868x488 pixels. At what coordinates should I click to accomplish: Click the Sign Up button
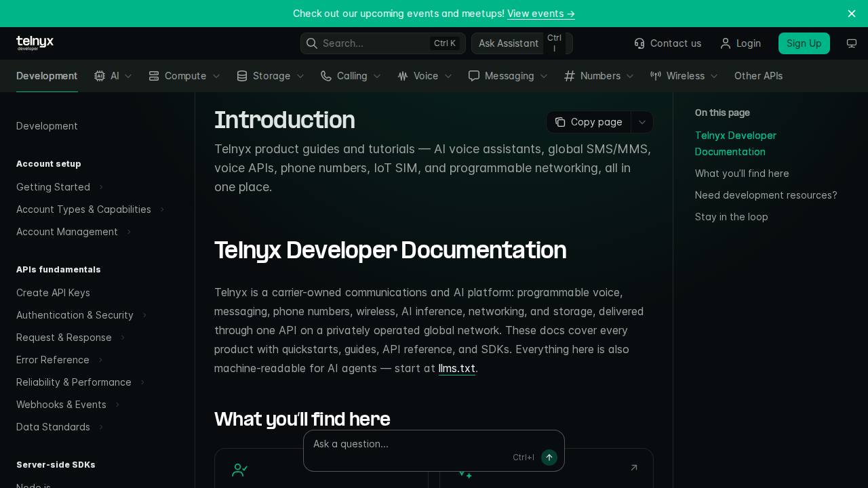click(804, 43)
